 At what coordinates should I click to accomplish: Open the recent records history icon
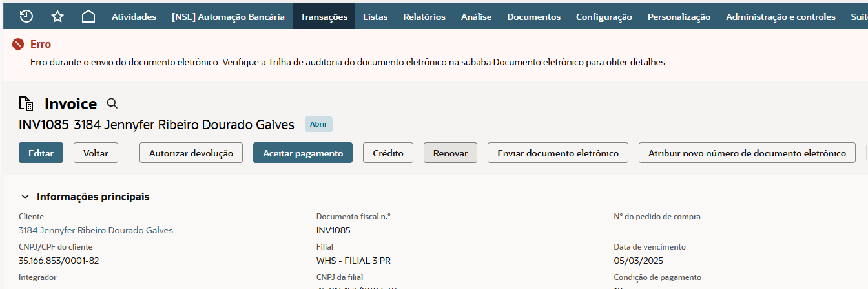(26, 17)
